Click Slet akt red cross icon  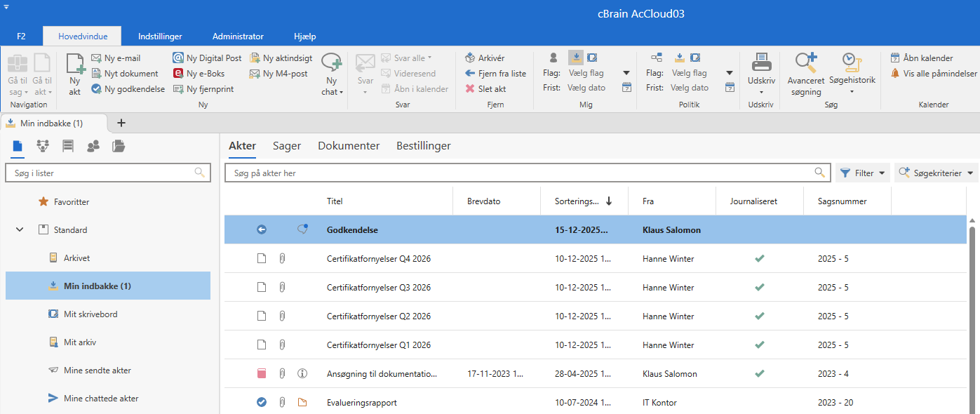(x=471, y=89)
